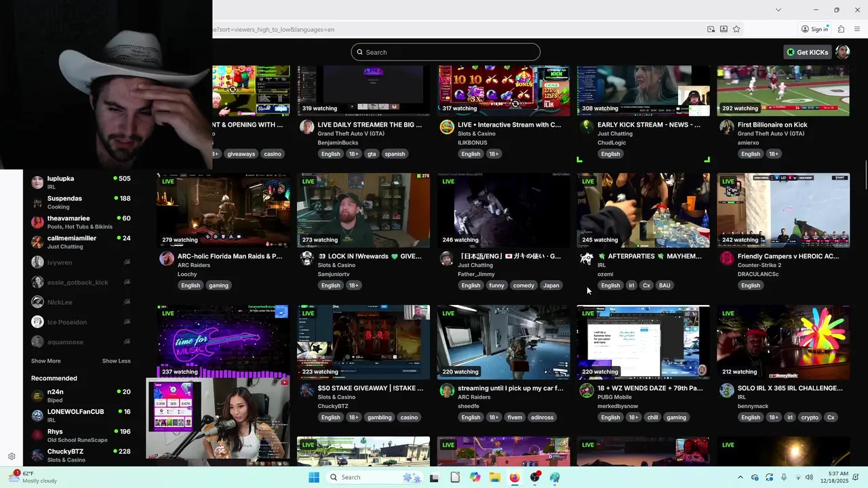Open Friendly Campers stream thumbnail 242 watching
Image resolution: width=868 pixels, height=488 pixels.
(x=783, y=210)
